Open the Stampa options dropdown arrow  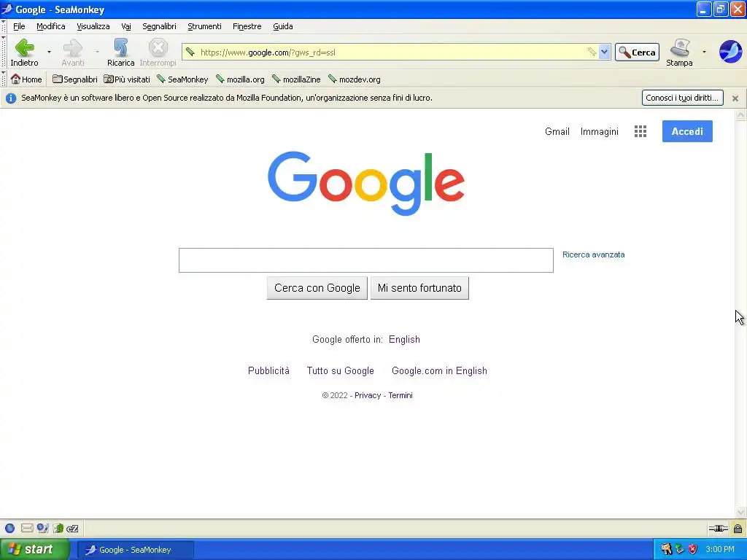704,52
